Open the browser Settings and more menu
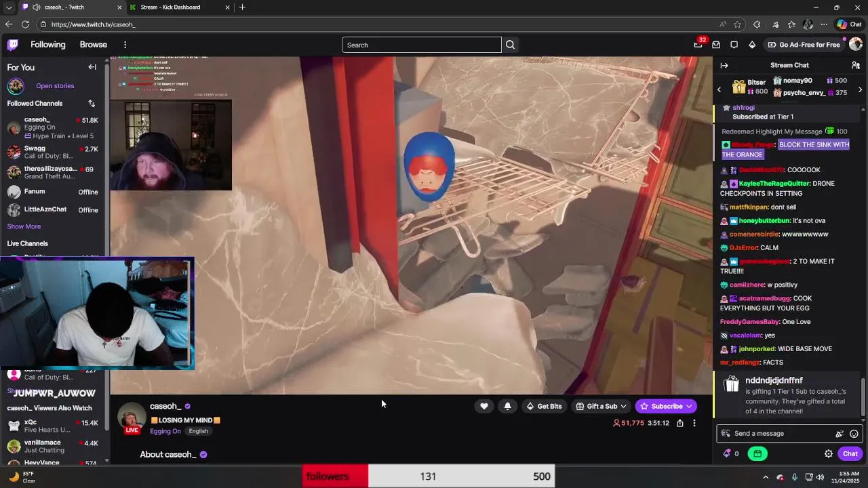This screenshot has width=868, height=488. pyautogui.click(x=824, y=24)
